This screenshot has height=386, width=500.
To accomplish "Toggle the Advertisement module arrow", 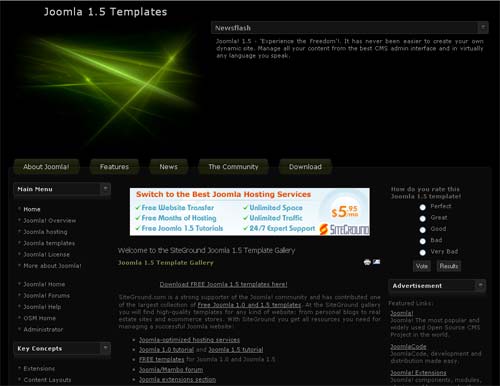I will click(480, 285).
